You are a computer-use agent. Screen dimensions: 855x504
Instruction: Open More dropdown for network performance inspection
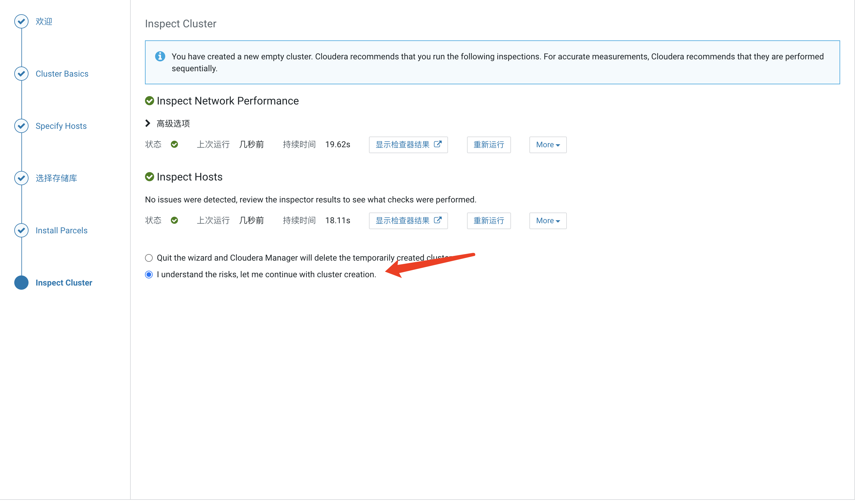(548, 145)
